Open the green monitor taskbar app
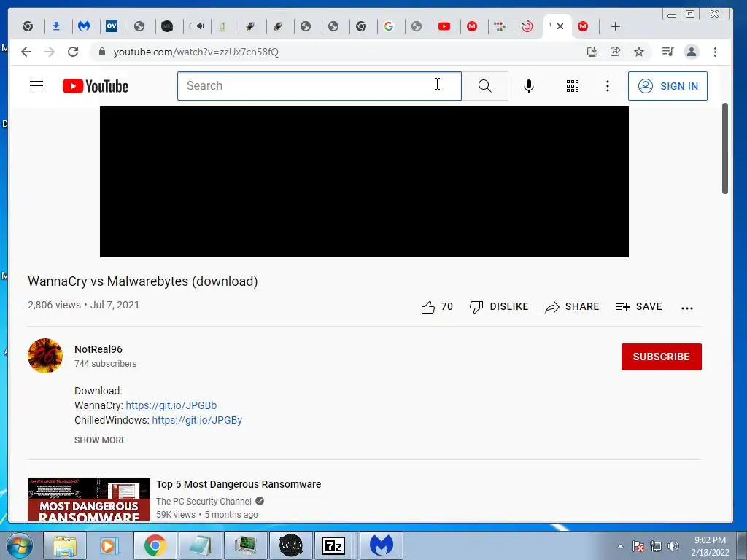747x560 pixels. pos(245,545)
